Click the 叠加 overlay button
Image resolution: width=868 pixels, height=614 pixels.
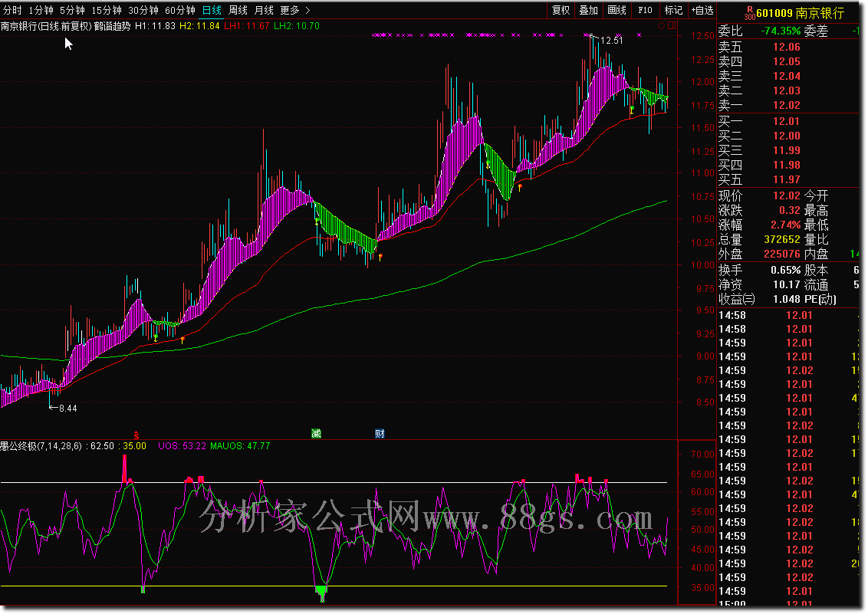pyautogui.click(x=588, y=10)
